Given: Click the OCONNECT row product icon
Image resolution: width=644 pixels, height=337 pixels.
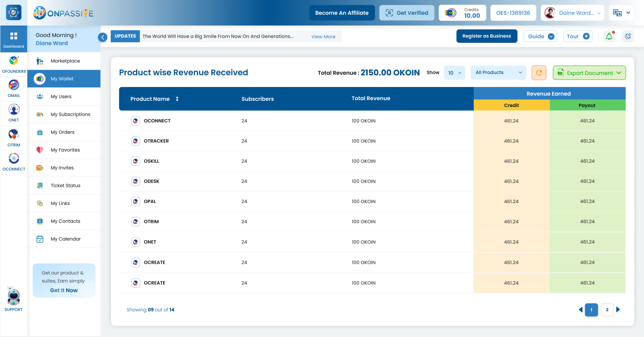Looking at the screenshot, I should click(136, 121).
